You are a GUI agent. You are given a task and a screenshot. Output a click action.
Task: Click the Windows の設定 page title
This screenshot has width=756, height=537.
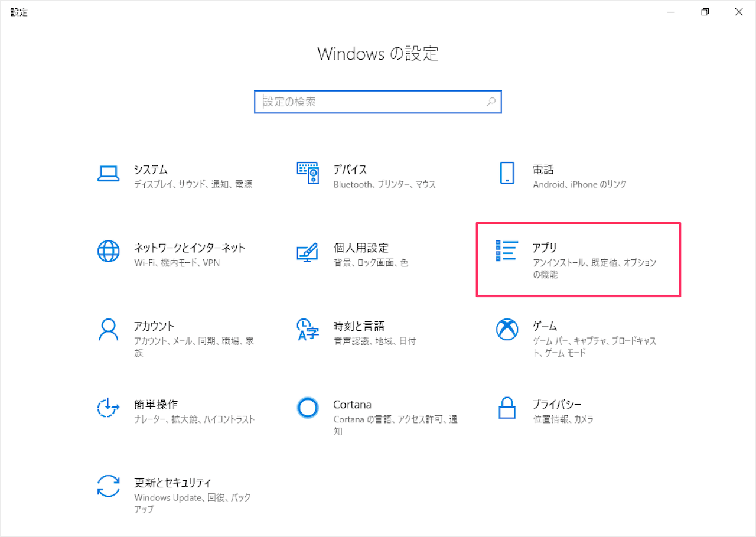[x=378, y=54]
